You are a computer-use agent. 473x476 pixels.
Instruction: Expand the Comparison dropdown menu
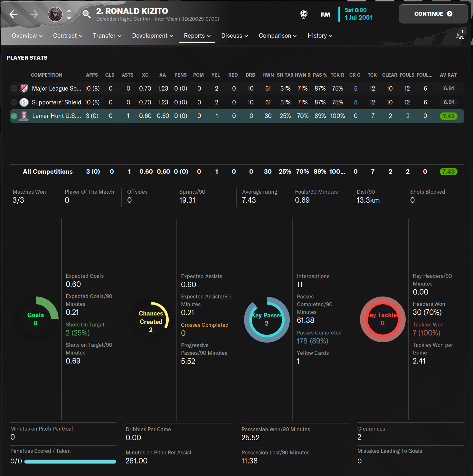(x=278, y=36)
